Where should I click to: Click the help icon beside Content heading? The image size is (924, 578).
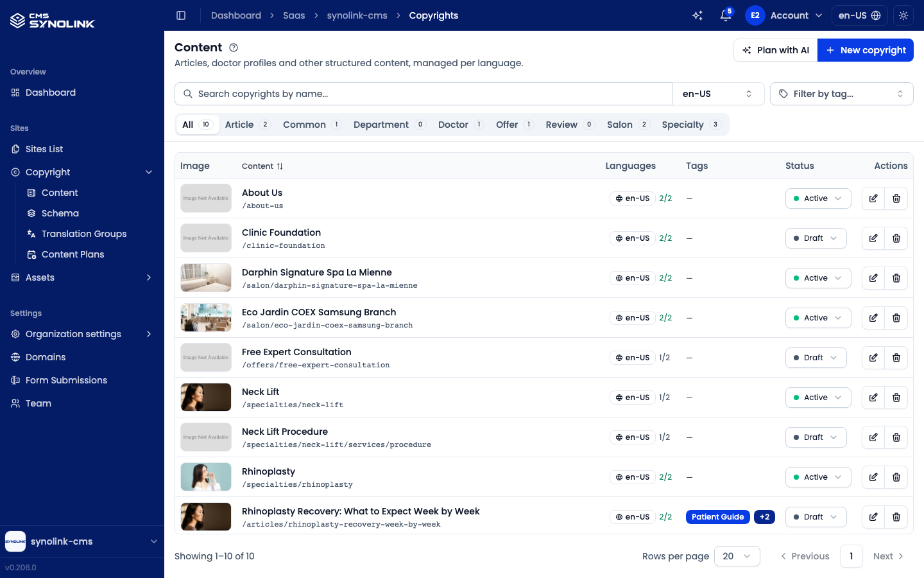(x=234, y=48)
